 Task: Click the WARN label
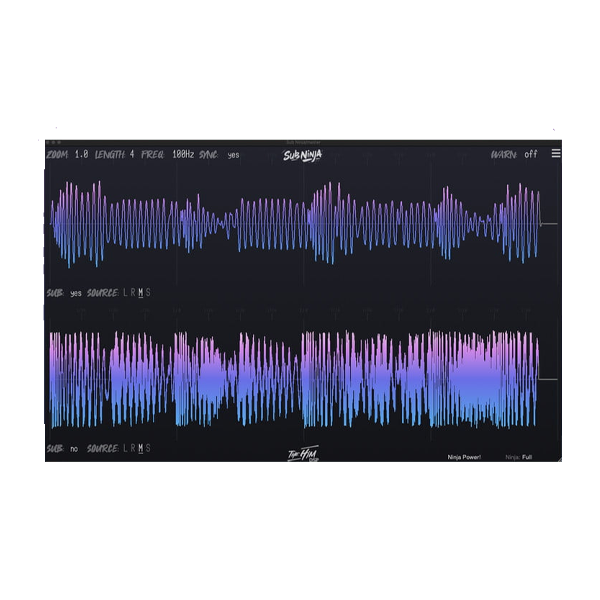(x=504, y=155)
